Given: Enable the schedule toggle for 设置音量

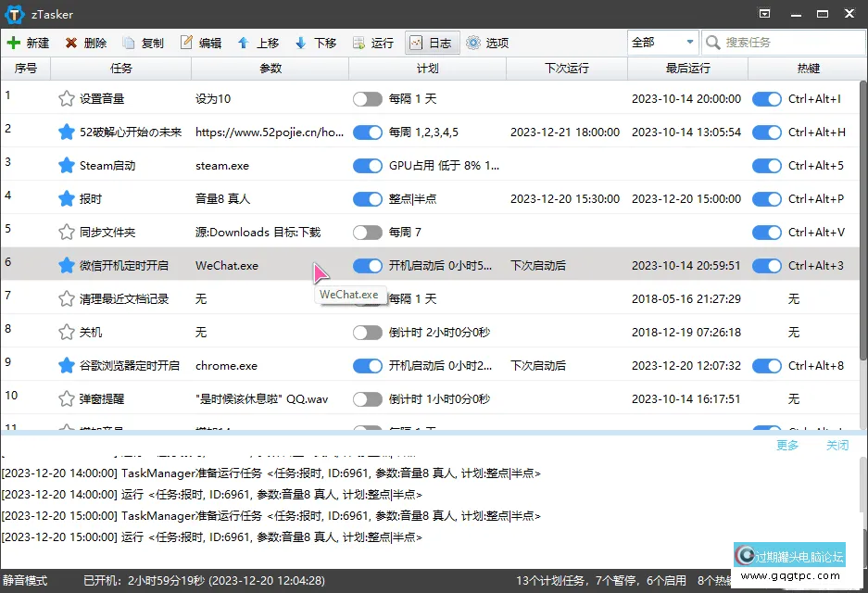Looking at the screenshot, I should (x=368, y=96).
